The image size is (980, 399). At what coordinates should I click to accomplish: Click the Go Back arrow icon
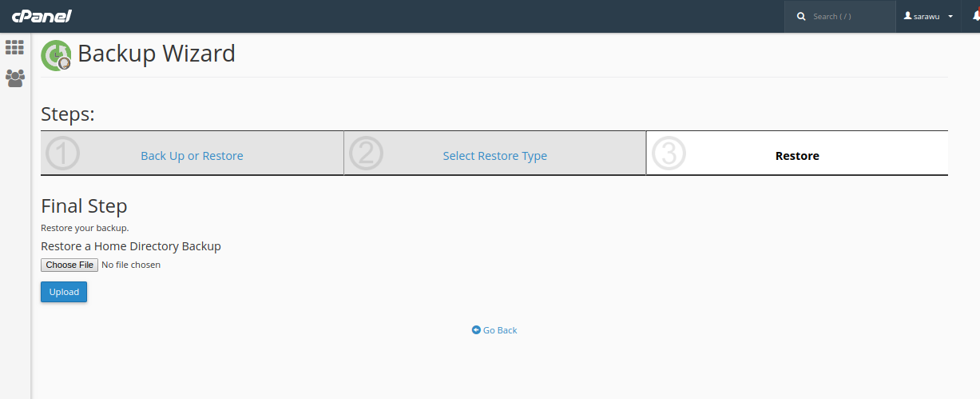(476, 330)
